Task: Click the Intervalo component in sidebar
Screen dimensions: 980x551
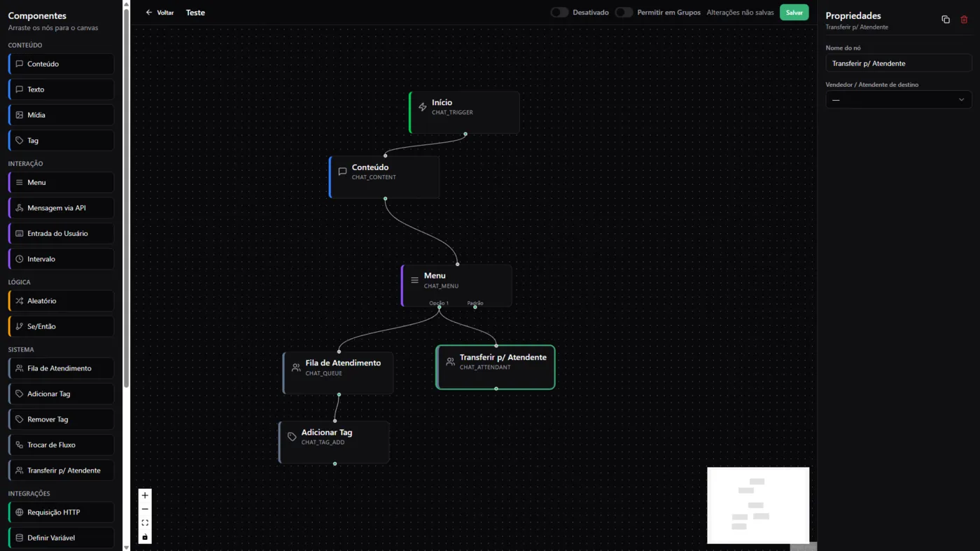Action: pos(62,259)
